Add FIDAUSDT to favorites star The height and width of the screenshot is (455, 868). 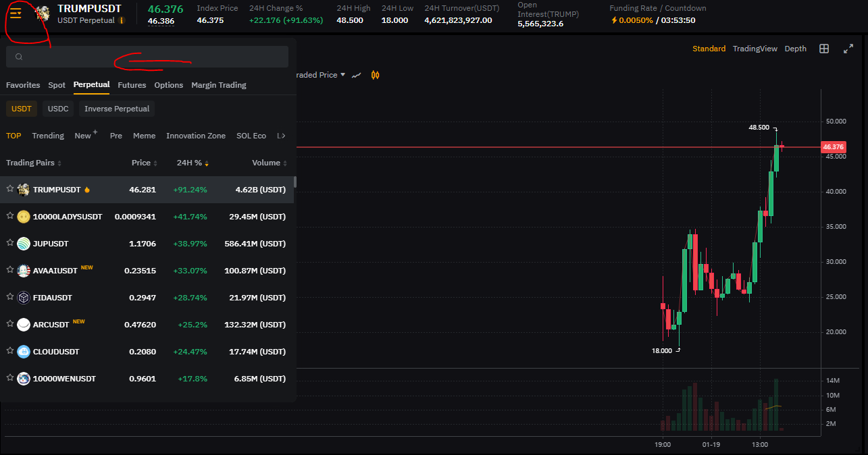pos(10,297)
